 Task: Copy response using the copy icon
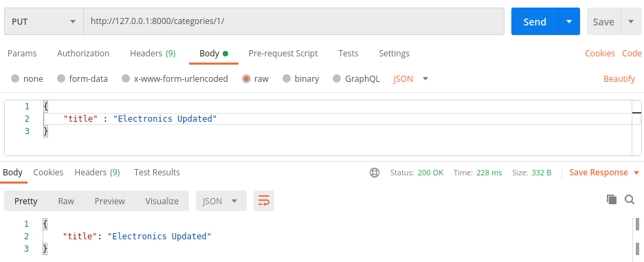612,199
